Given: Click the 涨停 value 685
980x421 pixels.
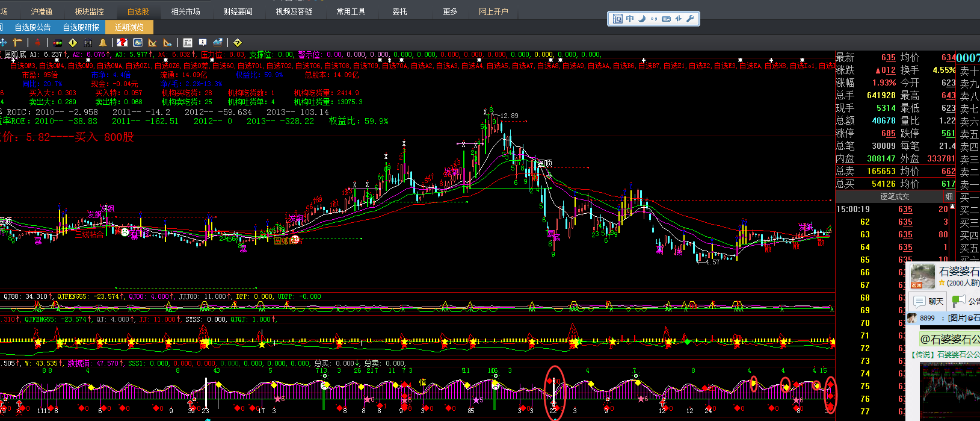Looking at the screenshot, I should click(889, 133).
